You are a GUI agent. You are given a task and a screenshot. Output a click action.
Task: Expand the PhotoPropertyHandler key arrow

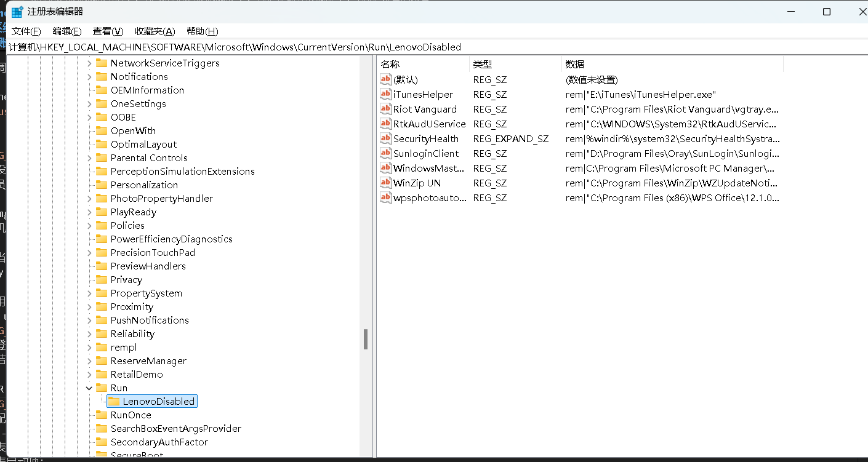pyautogui.click(x=89, y=198)
